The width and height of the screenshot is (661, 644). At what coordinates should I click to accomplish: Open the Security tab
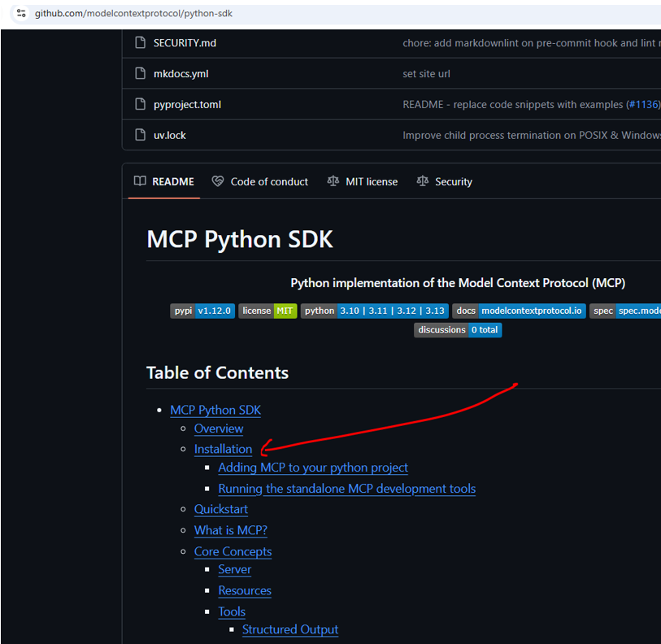pos(444,182)
